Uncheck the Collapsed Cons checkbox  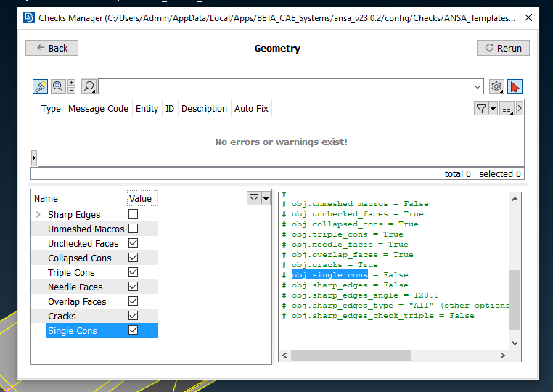(x=134, y=258)
